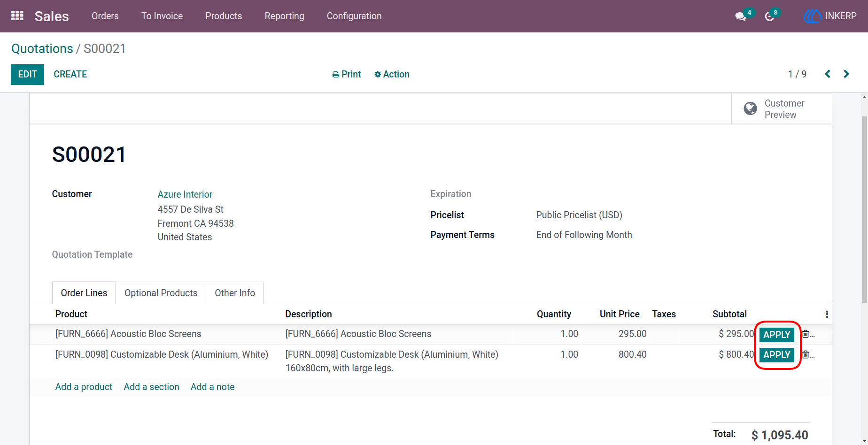Open optional columns kebab menu

click(x=827, y=314)
